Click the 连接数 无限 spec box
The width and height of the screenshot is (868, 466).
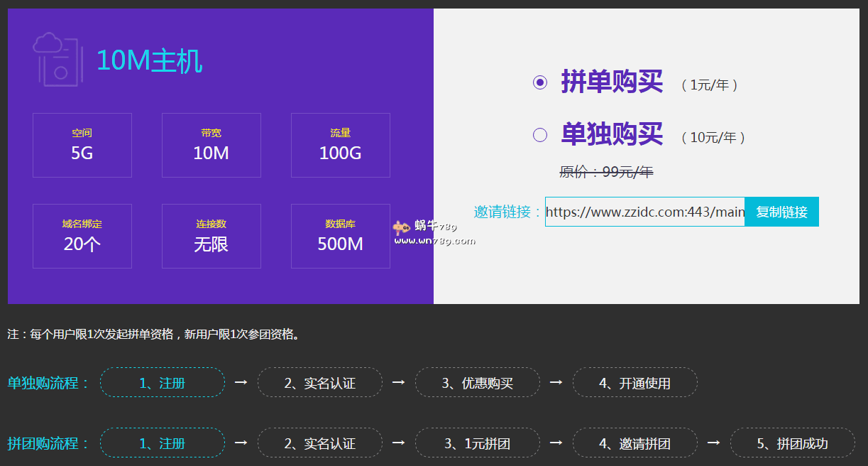211,236
